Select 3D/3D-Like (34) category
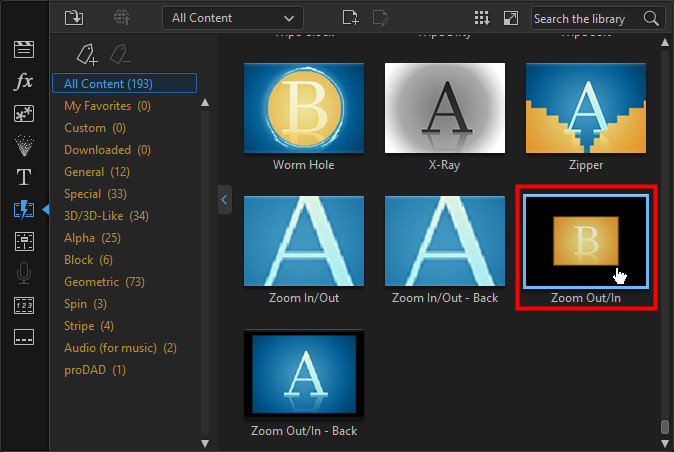Screen dimensions: 674x452 click(106, 216)
